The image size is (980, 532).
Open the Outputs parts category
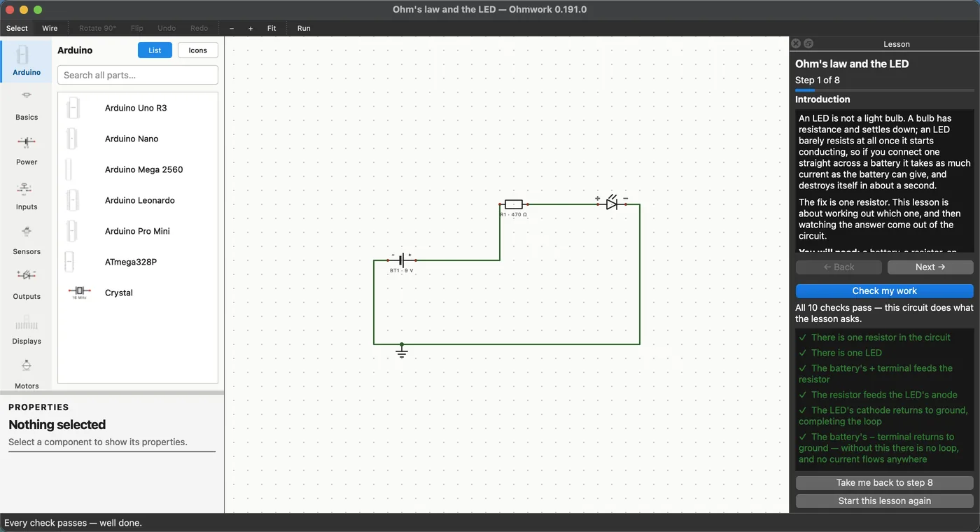(27, 286)
